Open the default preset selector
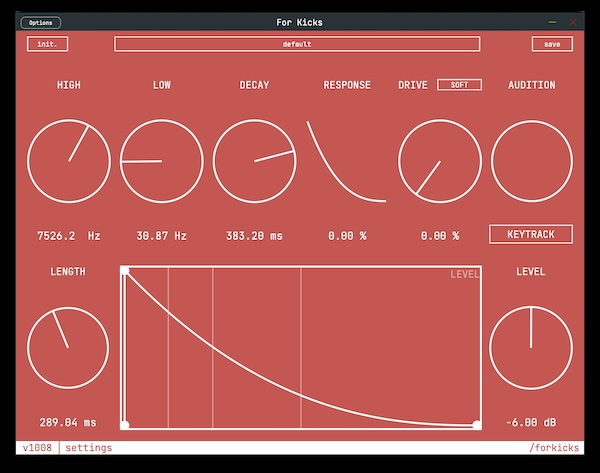 pos(297,44)
